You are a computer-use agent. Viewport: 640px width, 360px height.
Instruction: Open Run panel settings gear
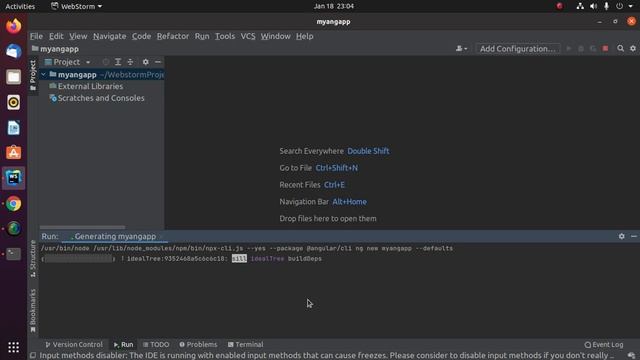pyautogui.click(x=621, y=236)
